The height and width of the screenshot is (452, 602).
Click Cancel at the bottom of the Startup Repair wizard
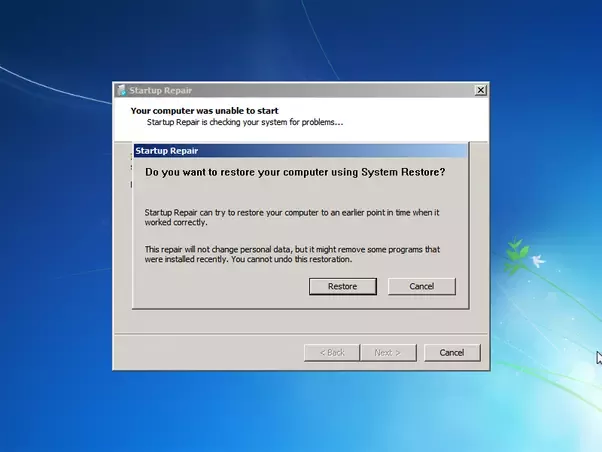pos(452,353)
